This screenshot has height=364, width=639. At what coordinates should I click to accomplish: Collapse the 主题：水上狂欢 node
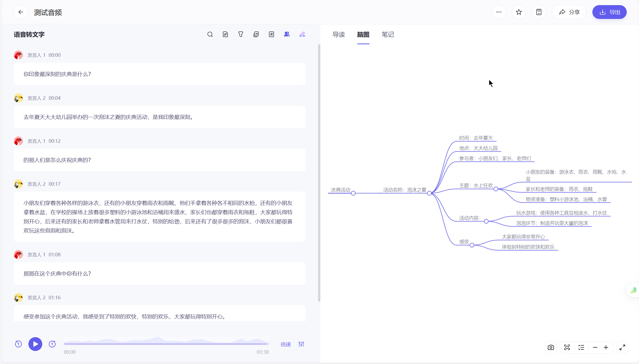click(x=496, y=189)
